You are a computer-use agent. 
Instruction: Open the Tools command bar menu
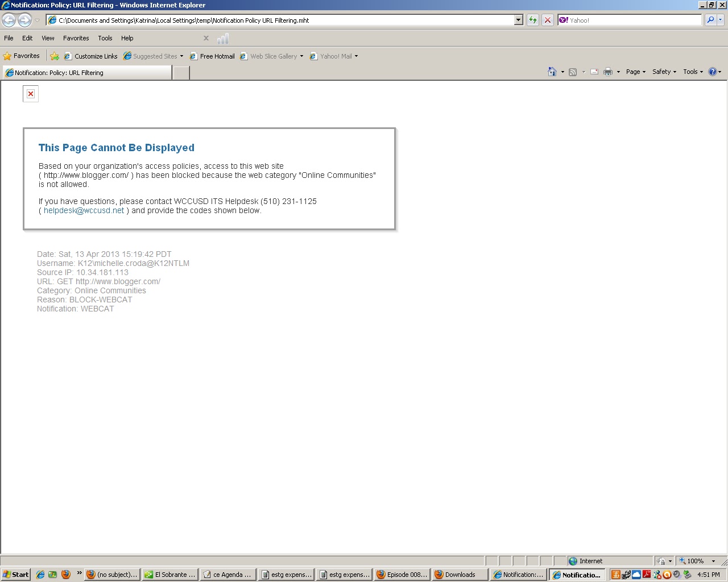pos(693,72)
